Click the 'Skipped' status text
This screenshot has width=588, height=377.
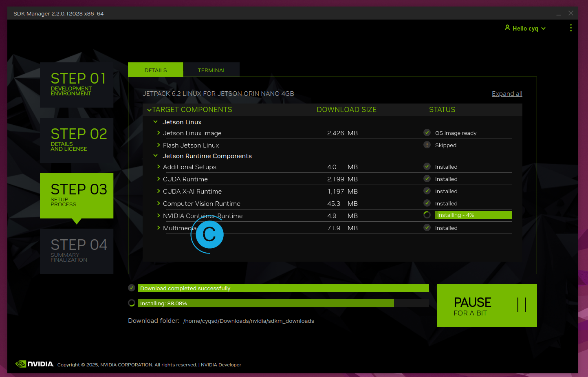click(x=446, y=145)
